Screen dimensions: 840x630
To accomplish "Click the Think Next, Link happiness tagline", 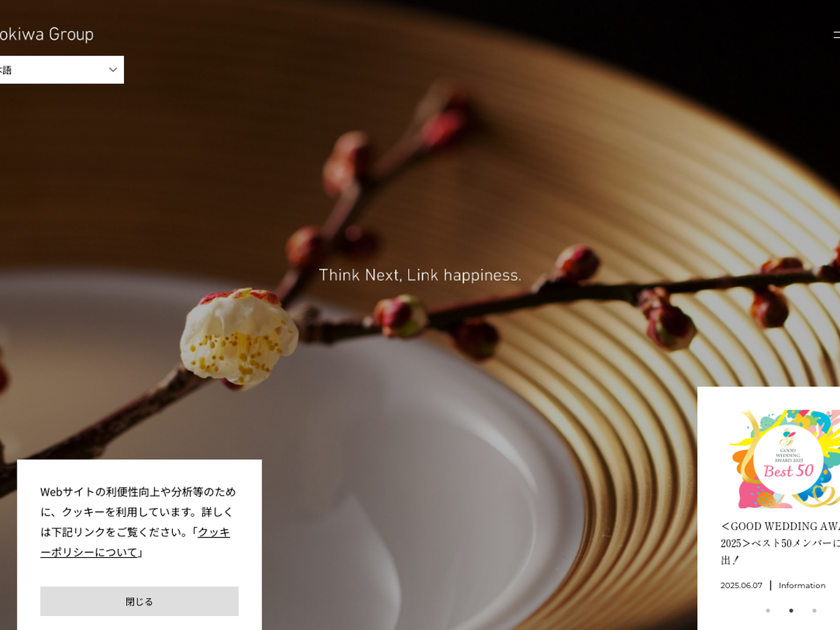I will pos(420,275).
